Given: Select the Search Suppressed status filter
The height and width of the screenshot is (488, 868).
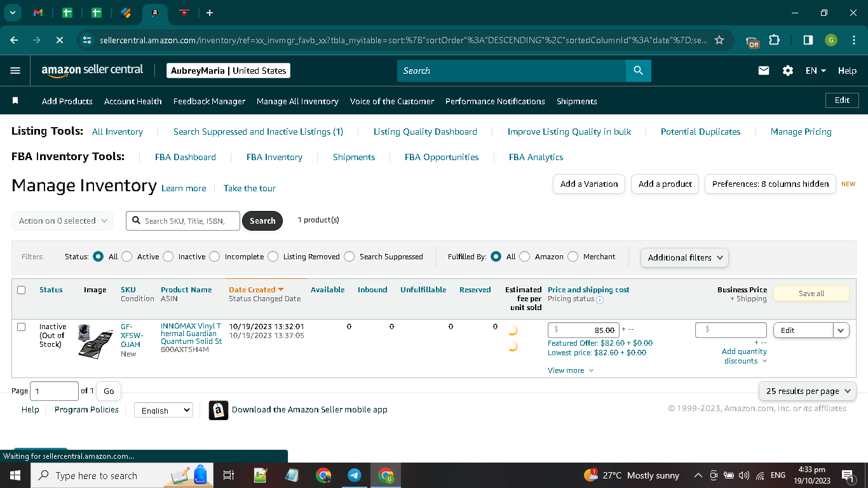Looking at the screenshot, I should 349,257.
